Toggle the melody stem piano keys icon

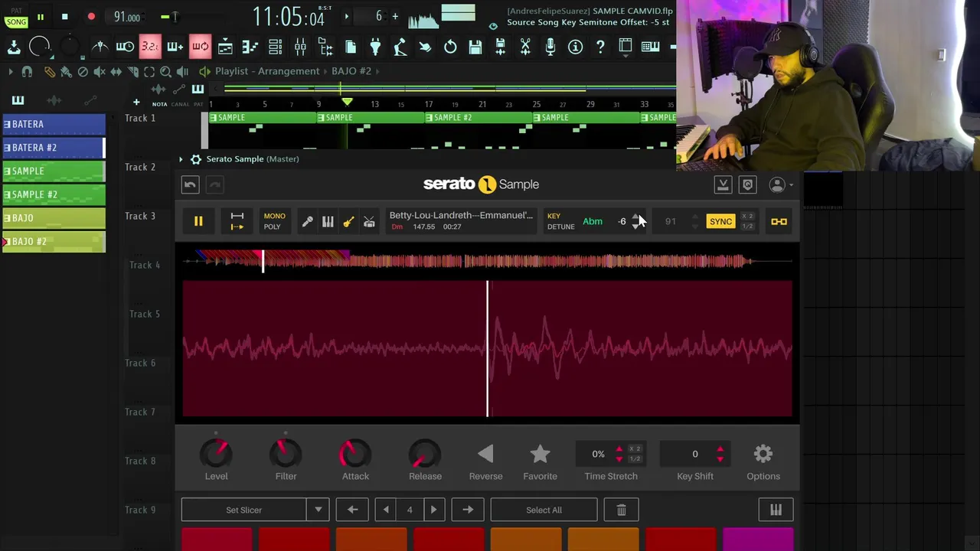(328, 221)
